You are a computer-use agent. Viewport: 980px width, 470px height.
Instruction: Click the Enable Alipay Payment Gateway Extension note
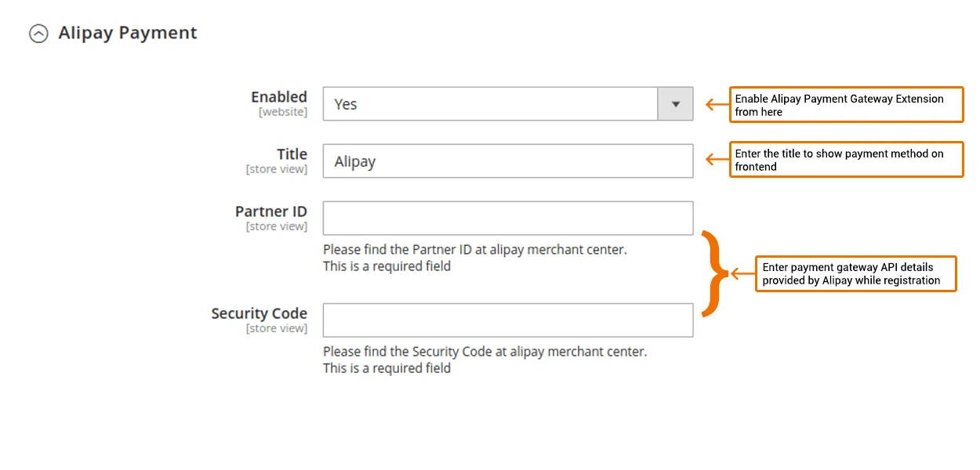click(x=846, y=105)
